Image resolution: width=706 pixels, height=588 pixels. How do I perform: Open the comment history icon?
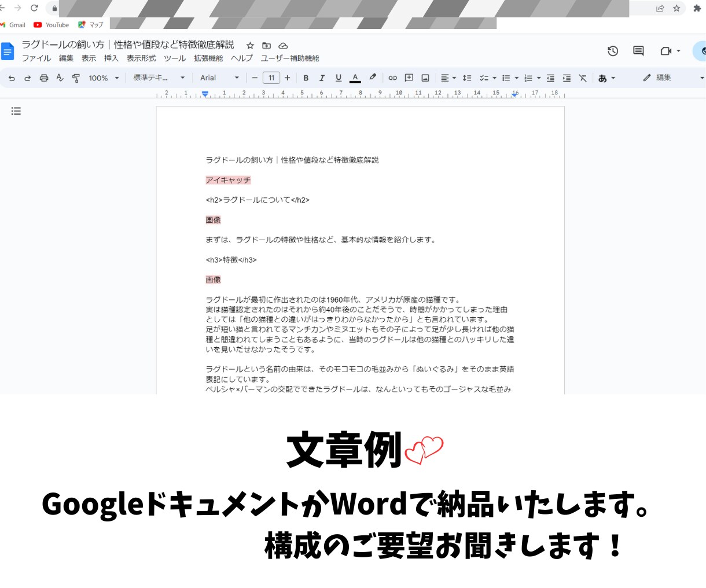[638, 51]
